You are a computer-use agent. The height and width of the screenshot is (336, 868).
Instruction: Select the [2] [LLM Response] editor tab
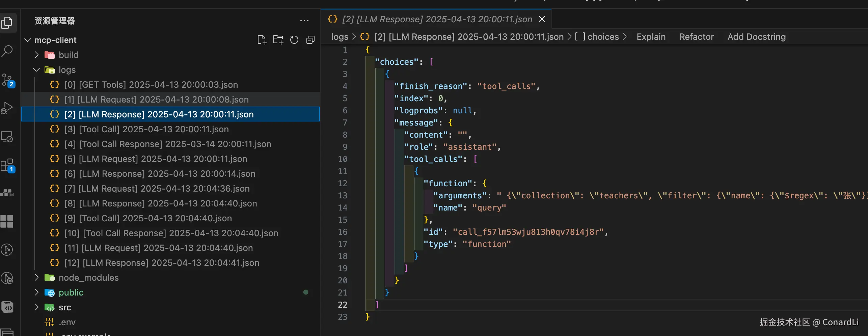[437, 19]
